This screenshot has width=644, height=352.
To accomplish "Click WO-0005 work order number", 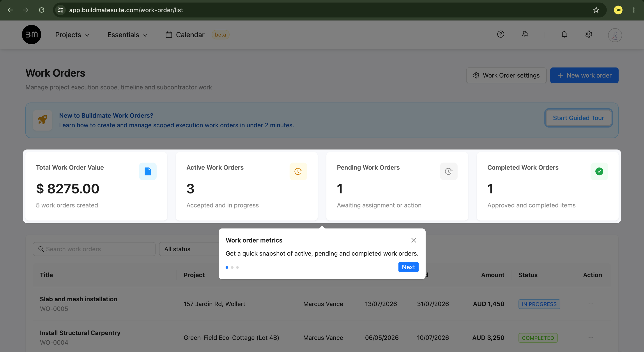I will click(x=54, y=309).
